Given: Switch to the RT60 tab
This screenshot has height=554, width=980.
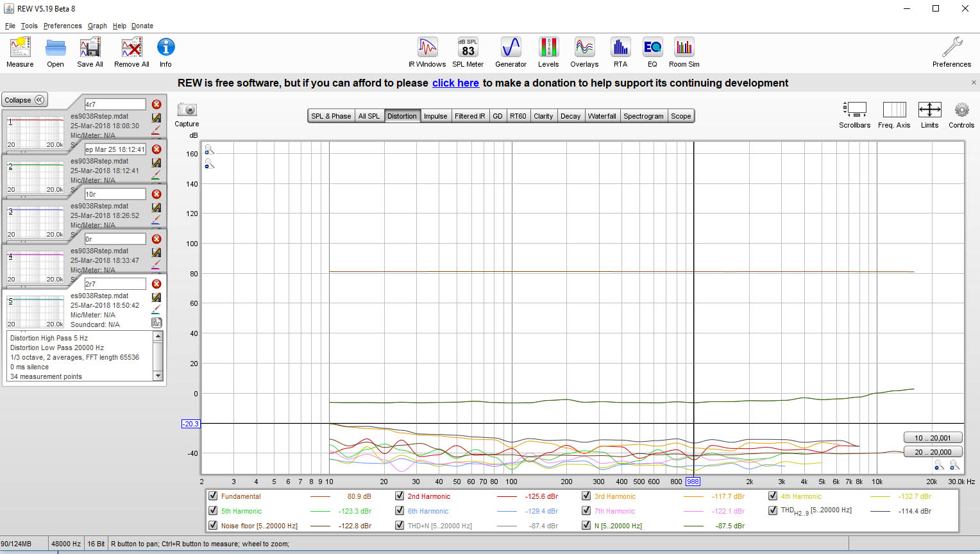Looking at the screenshot, I should [518, 116].
